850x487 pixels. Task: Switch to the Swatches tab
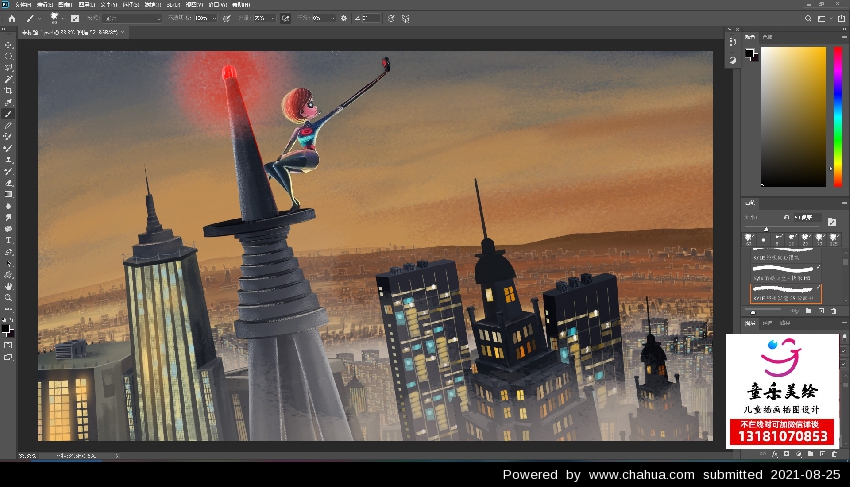[767, 37]
